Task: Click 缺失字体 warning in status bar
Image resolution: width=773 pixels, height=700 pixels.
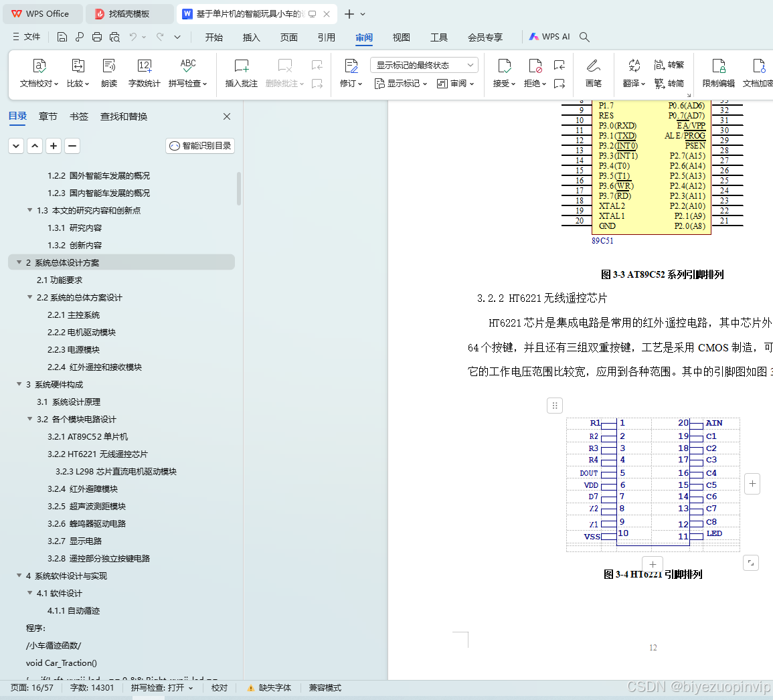Action: pyautogui.click(x=270, y=688)
